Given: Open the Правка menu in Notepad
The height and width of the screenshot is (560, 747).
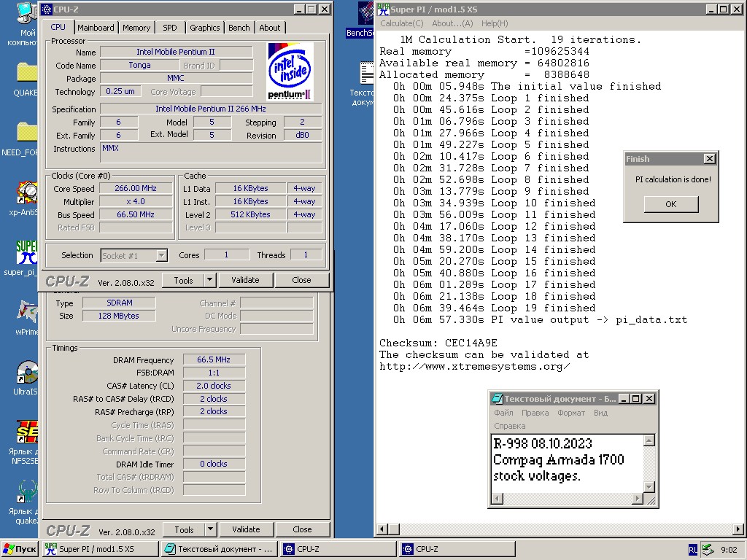Looking at the screenshot, I should click(535, 413).
